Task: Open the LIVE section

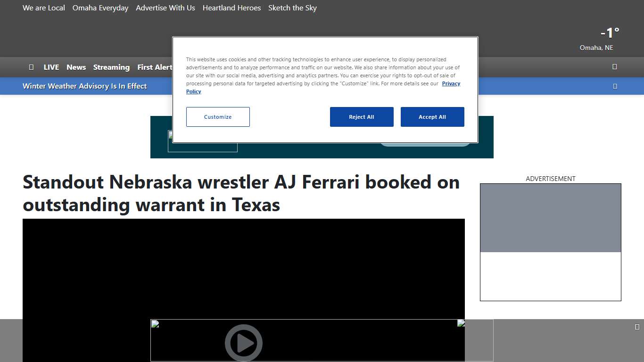Action: pos(51,67)
